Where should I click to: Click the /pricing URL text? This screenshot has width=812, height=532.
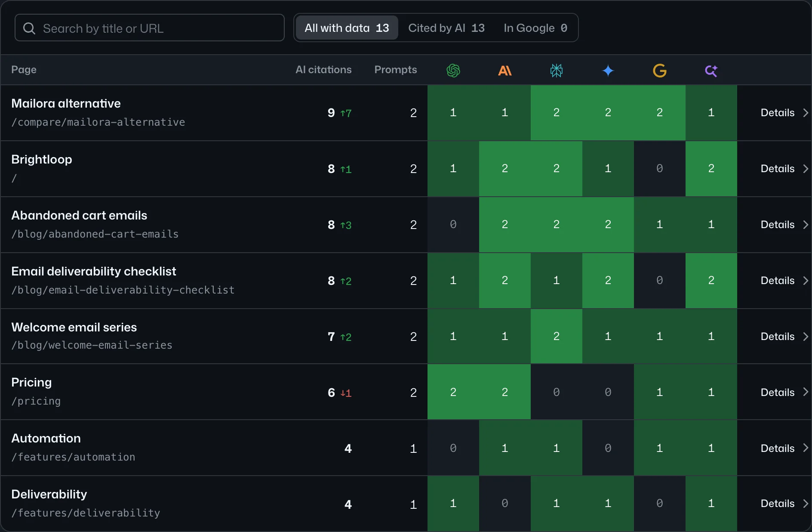point(36,401)
